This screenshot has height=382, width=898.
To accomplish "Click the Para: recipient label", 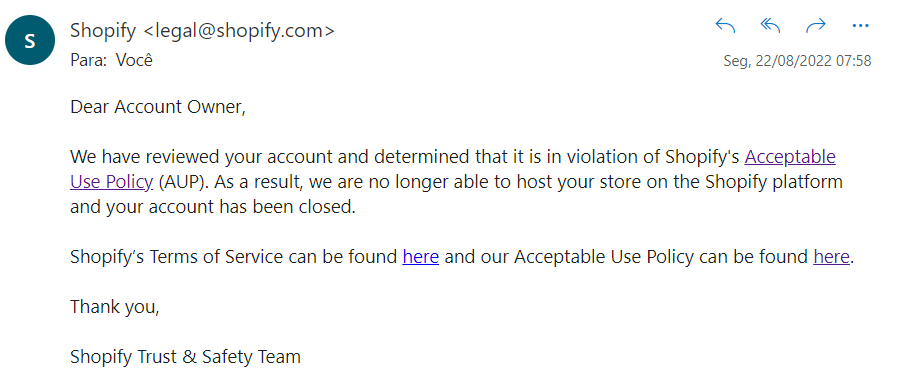I will tap(89, 60).
